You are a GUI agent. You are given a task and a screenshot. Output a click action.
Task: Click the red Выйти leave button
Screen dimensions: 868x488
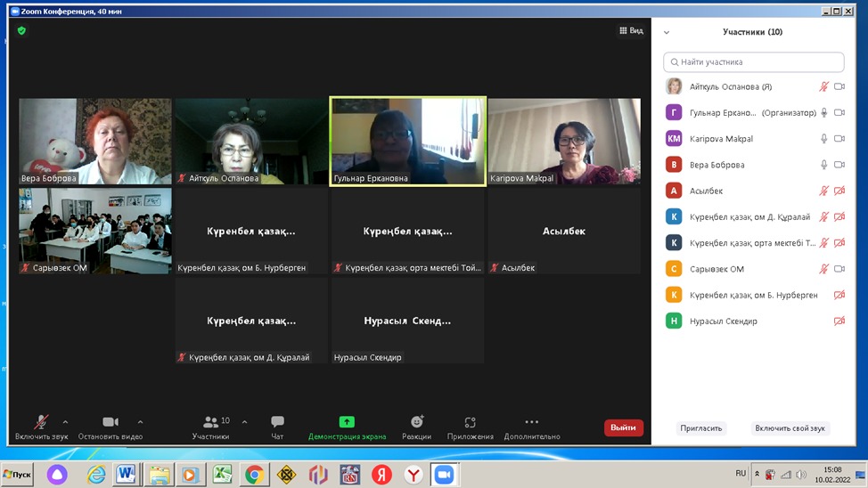pos(623,427)
